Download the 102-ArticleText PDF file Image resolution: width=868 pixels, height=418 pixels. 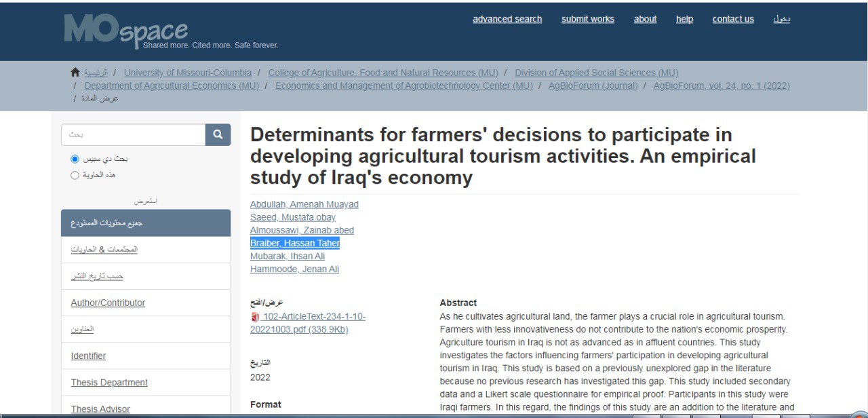(307, 323)
